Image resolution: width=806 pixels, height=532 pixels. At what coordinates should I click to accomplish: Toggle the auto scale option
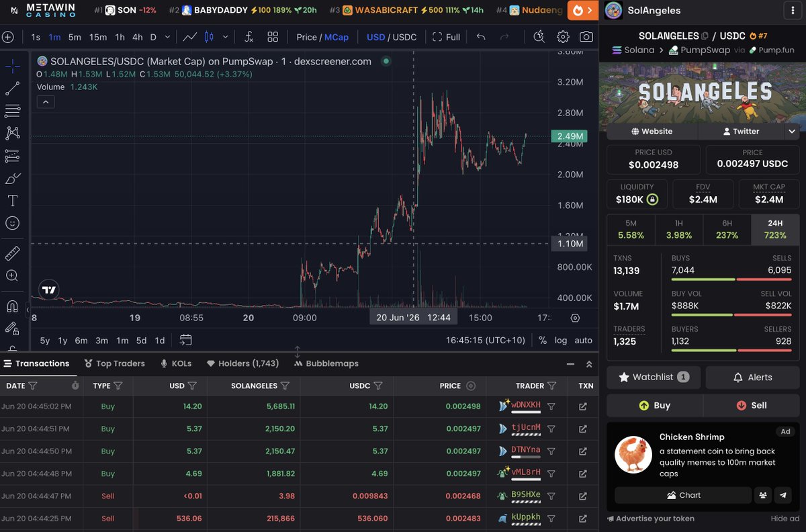click(x=584, y=341)
